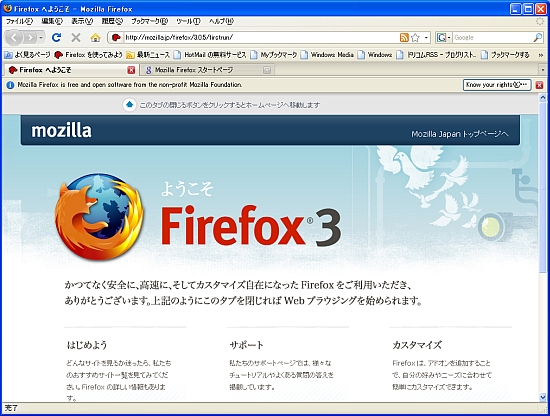Click the Know your rights button
This screenshot has height=416, width=550.
point(497,85)
